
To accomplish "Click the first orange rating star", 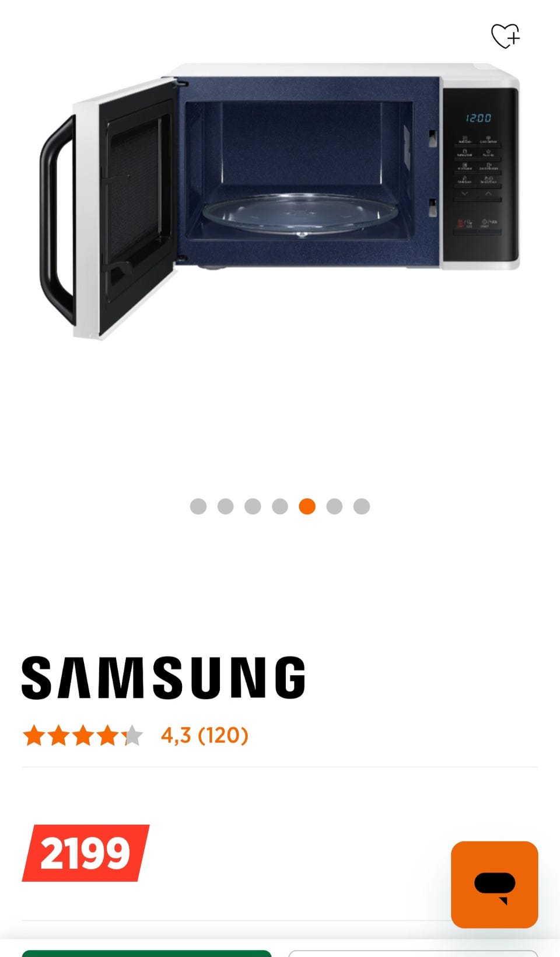I will pyautogui.click(x=34, y=735).
